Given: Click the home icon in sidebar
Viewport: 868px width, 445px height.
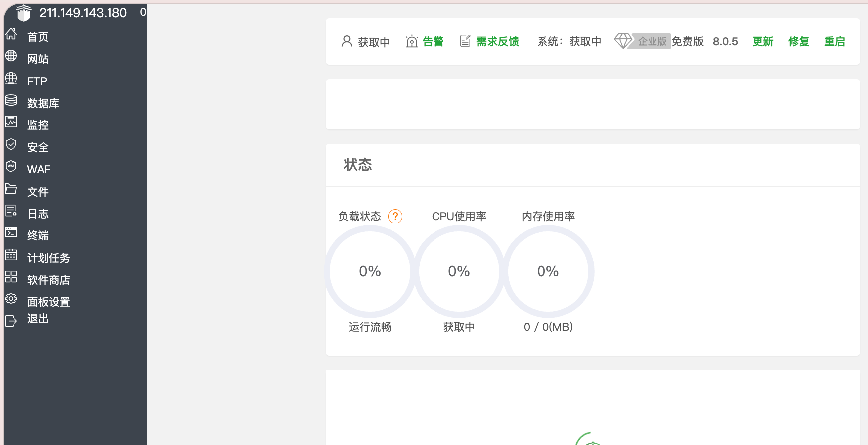Looking at the screenshot, I should (x=11, y=34).
